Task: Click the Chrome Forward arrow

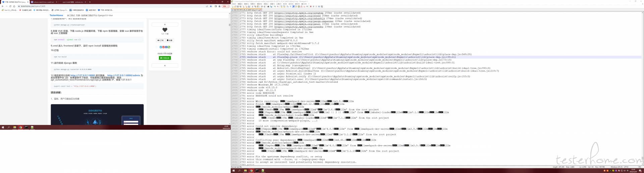Action: (6, 6)
